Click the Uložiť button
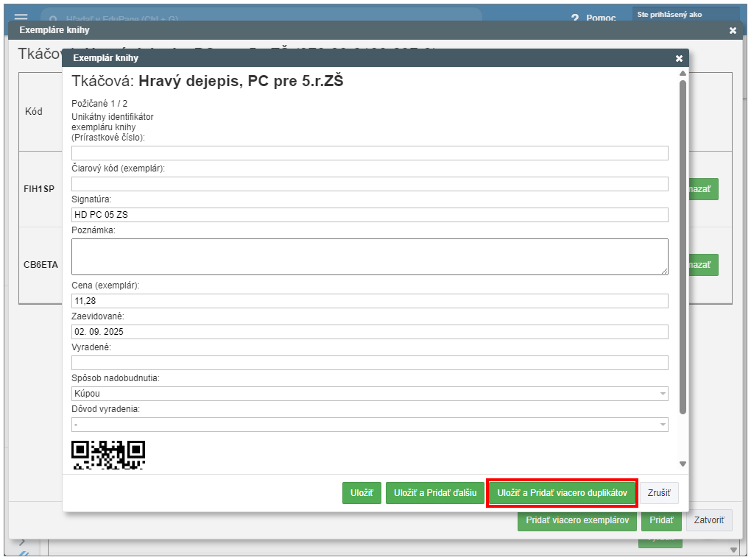The width and height of the screenshot is (751, 560). (x=362, y=493)
